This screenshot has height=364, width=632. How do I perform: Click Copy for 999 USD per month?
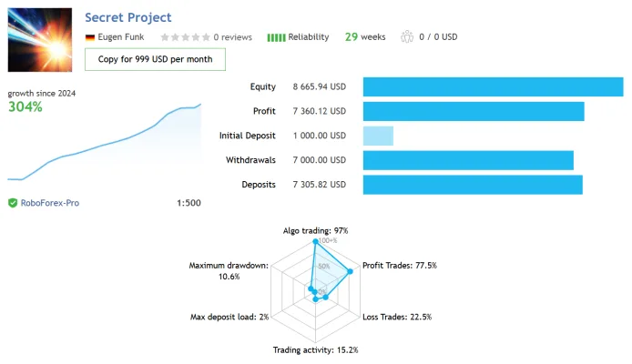click(x=155, y=59)
